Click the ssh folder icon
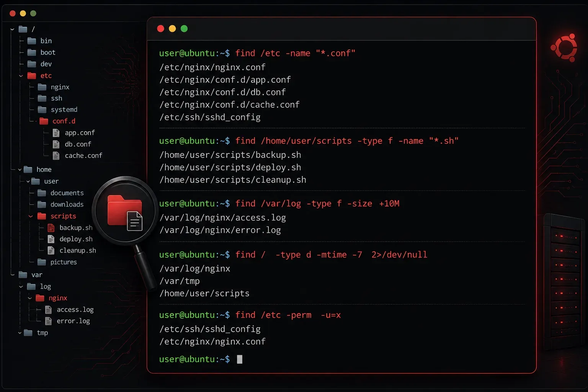Screen dimensions: 588x392 point(42,98)
